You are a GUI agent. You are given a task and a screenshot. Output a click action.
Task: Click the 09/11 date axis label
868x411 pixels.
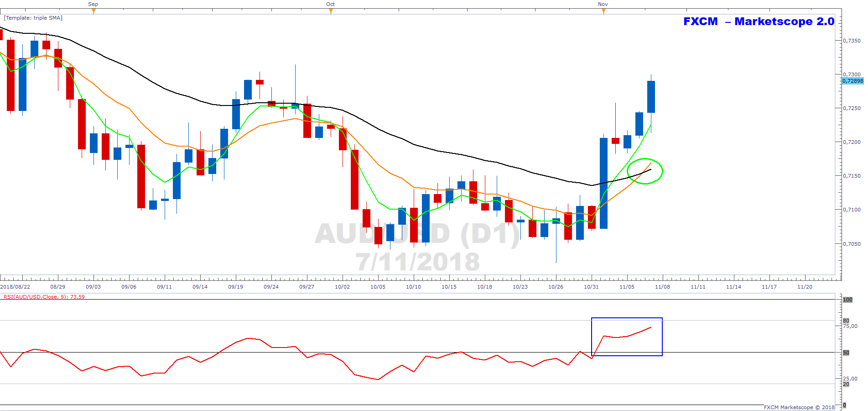click(x=165, y=287)
